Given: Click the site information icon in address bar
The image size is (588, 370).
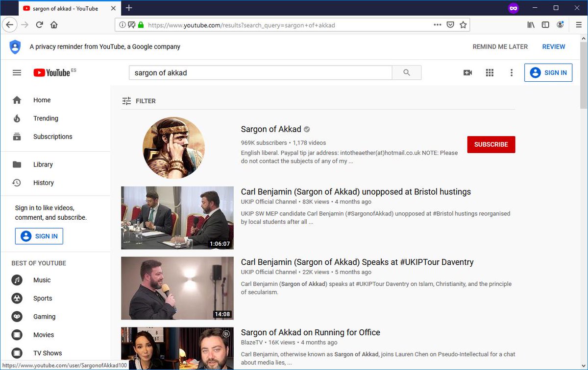Looking at the screenshot, I should pyautogui.click(x=122, y=25).
